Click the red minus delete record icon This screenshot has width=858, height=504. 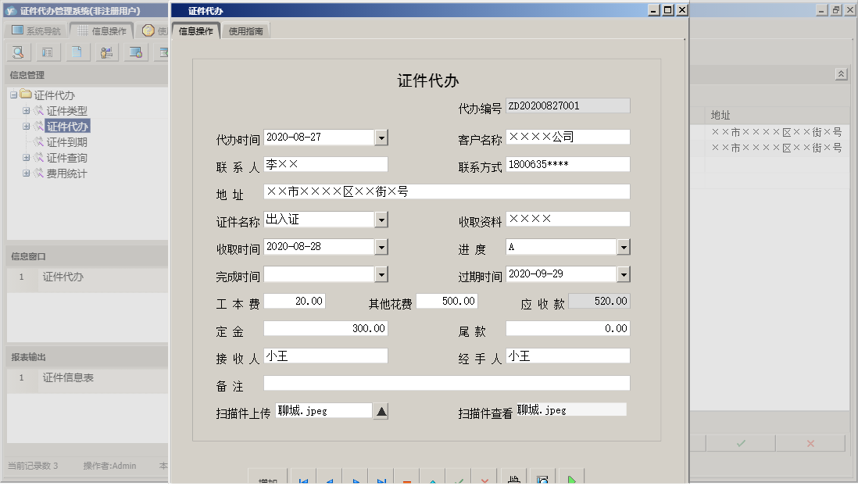(406, 481)
